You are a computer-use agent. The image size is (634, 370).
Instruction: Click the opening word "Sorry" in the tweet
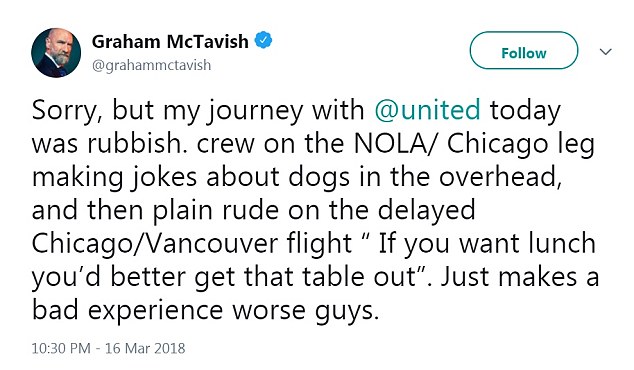coord(64,110)
